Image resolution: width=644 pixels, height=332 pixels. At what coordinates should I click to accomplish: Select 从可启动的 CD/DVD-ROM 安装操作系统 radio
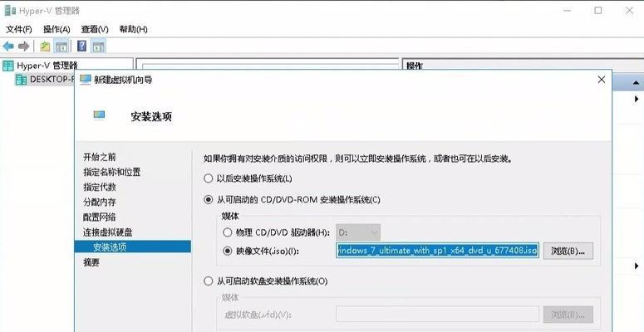pyautogui.click(x=209, y=200)
